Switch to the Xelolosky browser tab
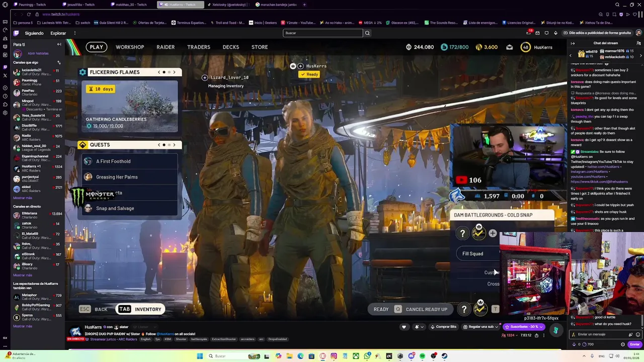Image resolution: width=644 pixels, height=362 pixels. (x=227, y=5)
